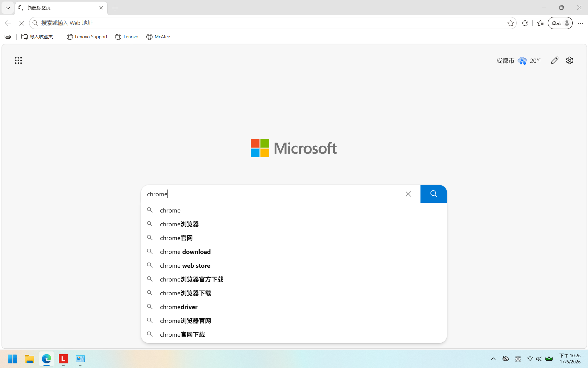Open the Favorites list icon
Image resolution: width=588 pixels, height=368 pixels.
tap(540, 23)
